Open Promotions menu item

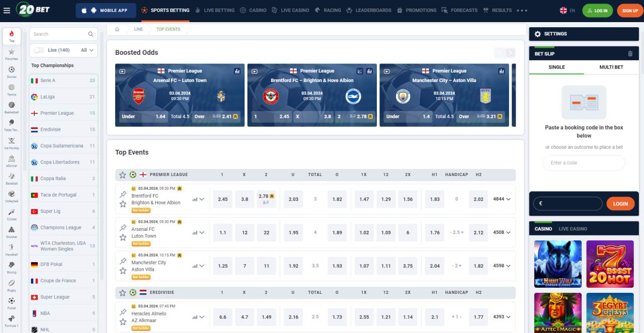point(417,10)
